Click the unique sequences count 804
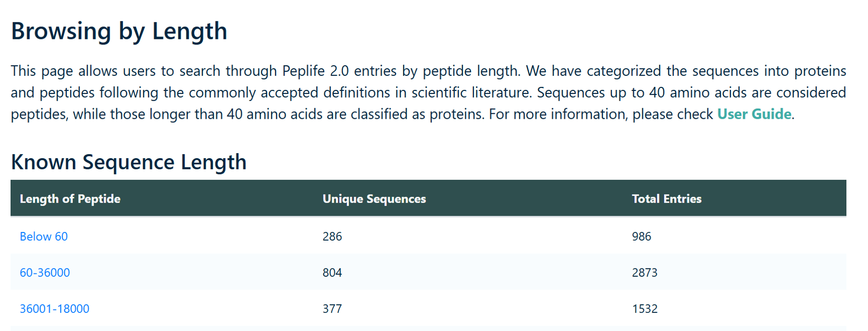 (332, 272)
